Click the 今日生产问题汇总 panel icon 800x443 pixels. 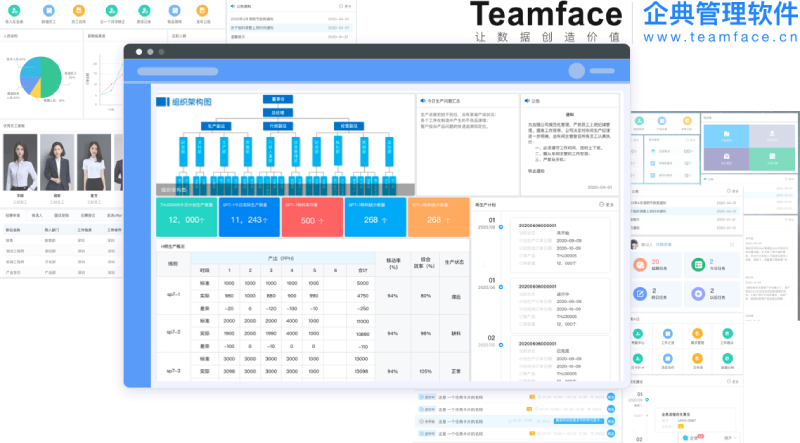coord(421,101)
